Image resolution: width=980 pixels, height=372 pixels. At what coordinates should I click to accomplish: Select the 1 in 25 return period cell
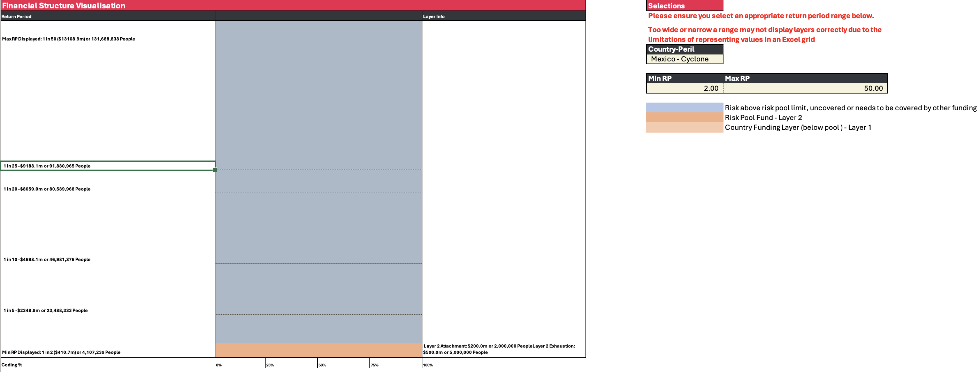tap(47, 166)
